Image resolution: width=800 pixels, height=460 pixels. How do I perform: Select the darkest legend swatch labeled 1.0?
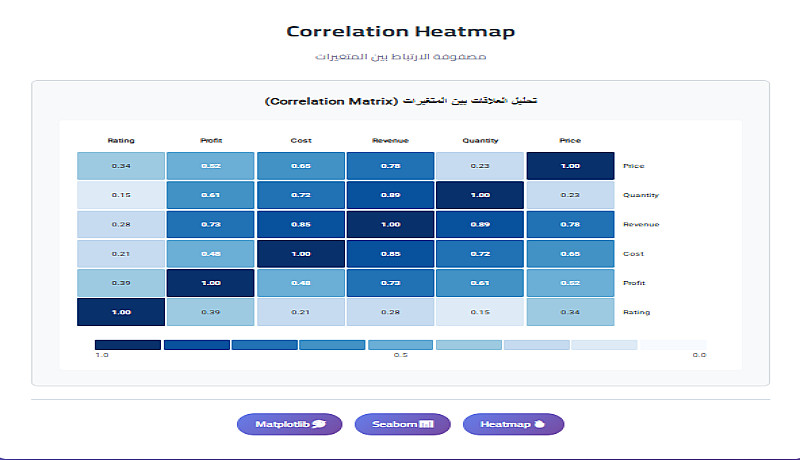[128, 344]
